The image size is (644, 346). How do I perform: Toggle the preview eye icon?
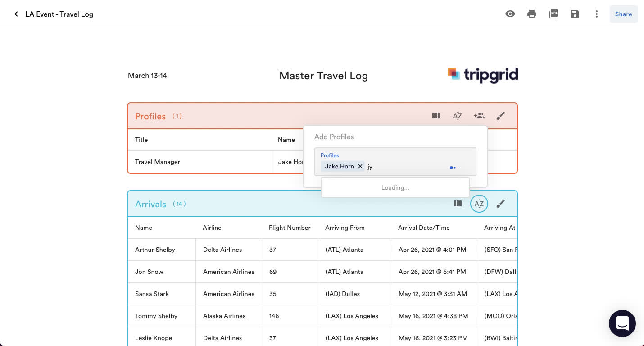coord(510,14)
